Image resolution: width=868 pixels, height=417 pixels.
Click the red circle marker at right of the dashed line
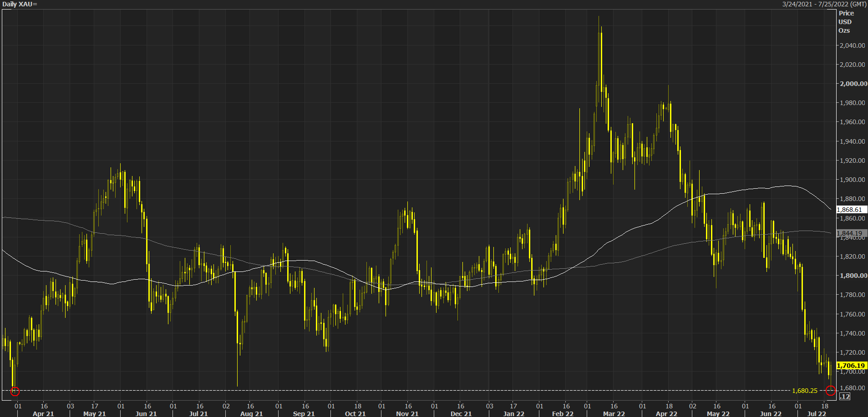coord(830,390)
